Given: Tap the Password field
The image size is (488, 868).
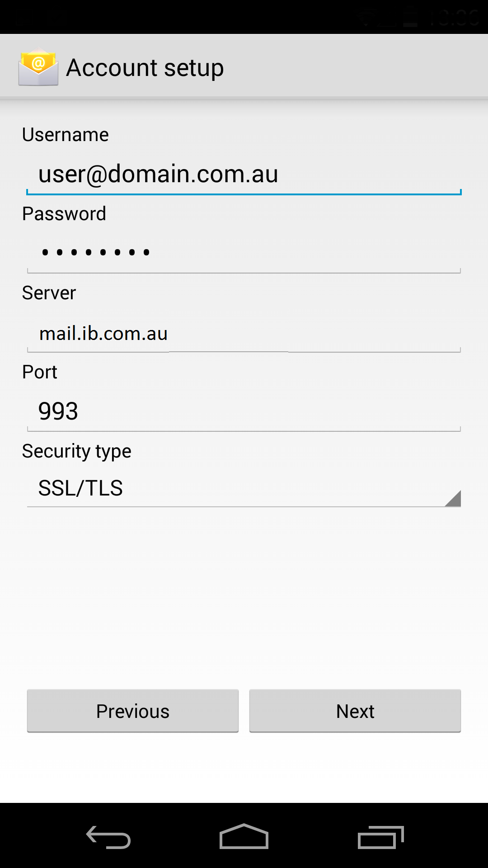Looking at the screenshot, I should 244,252.
